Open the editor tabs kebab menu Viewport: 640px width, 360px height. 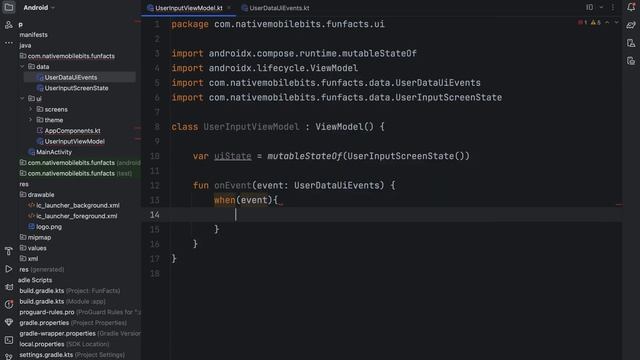click(613, 7)
